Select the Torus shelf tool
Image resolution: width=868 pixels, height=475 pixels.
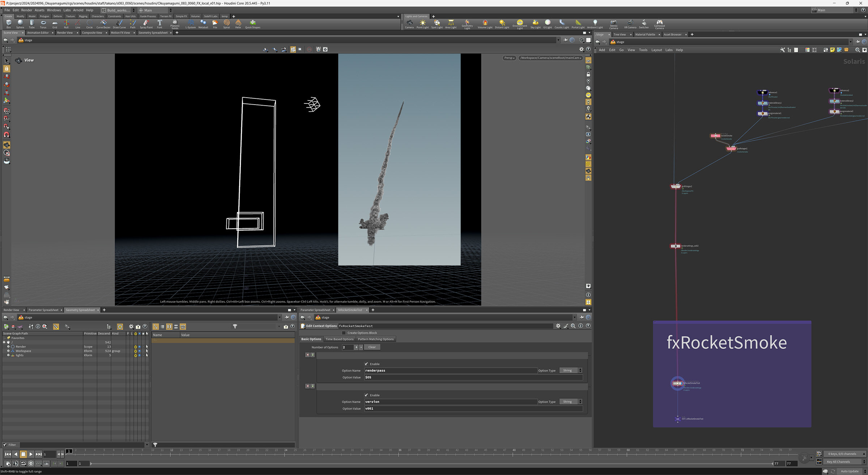[x=43, y=24]
